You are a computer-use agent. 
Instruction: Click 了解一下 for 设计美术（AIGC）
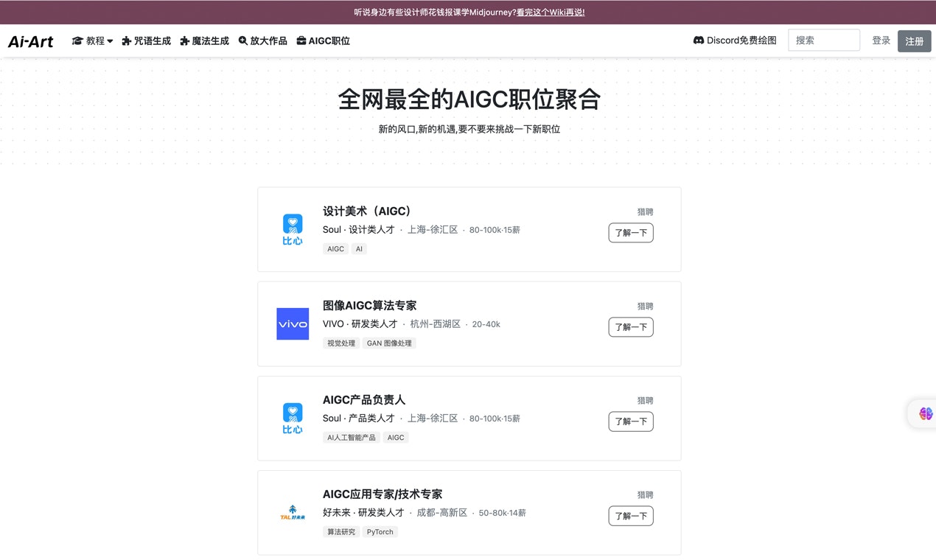point(631,233)
